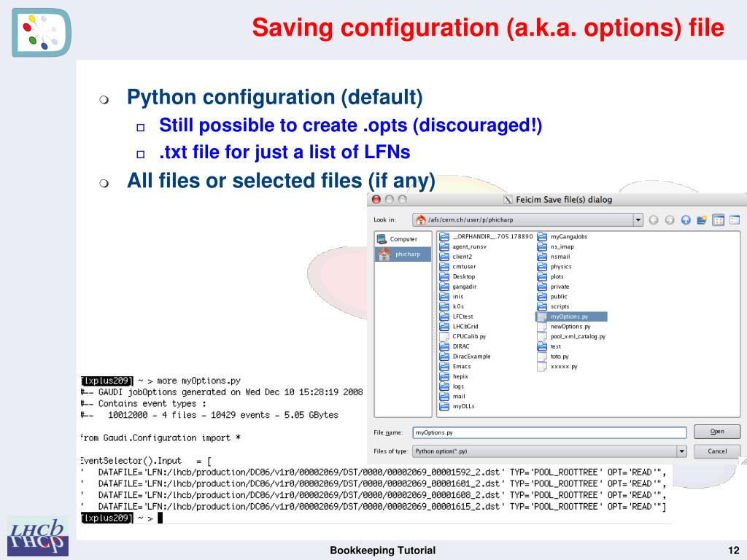Screen dimensions: 747x560
Task: Select the pool_xml_catalog.py file
Action: pos(571,337)
